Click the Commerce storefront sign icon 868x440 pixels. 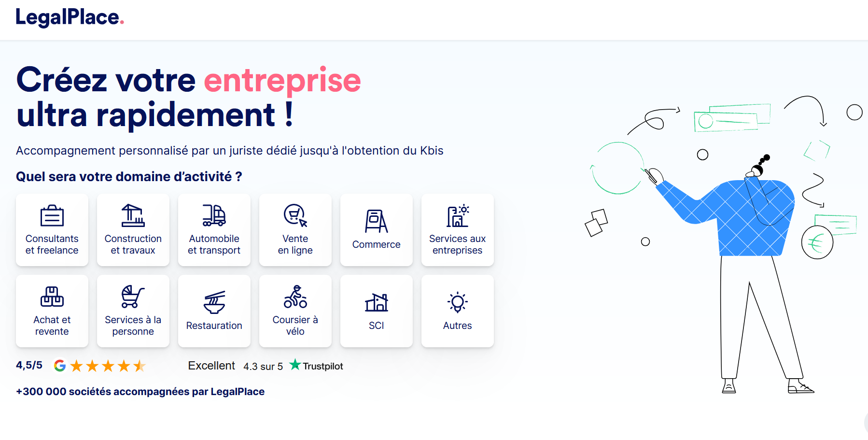pyautogui.click(x=376, y=221)
